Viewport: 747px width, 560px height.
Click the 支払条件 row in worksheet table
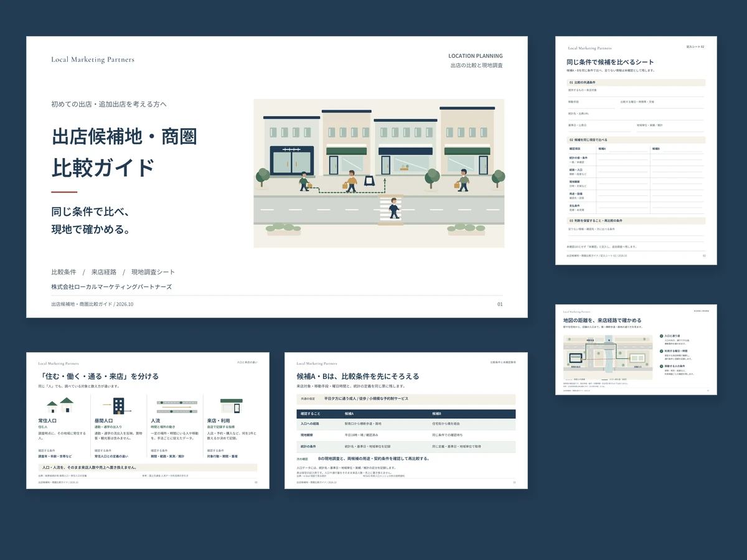636,207
